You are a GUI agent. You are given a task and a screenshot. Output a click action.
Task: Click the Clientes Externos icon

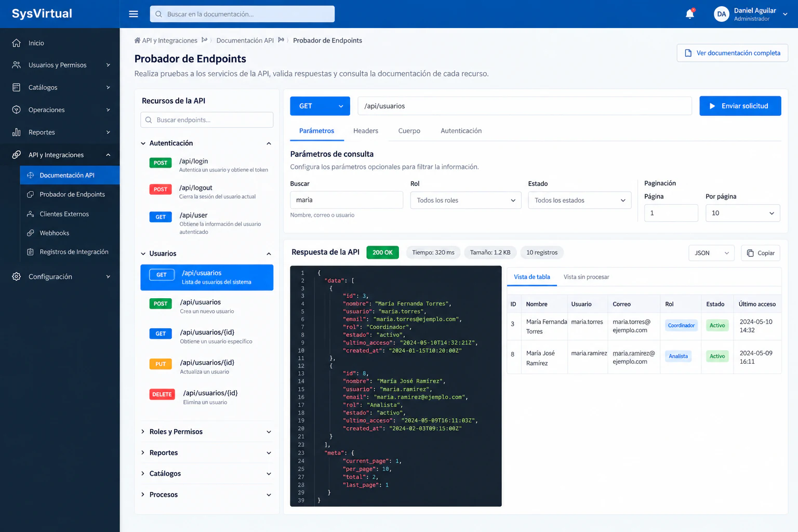click(x=31, y=214)
